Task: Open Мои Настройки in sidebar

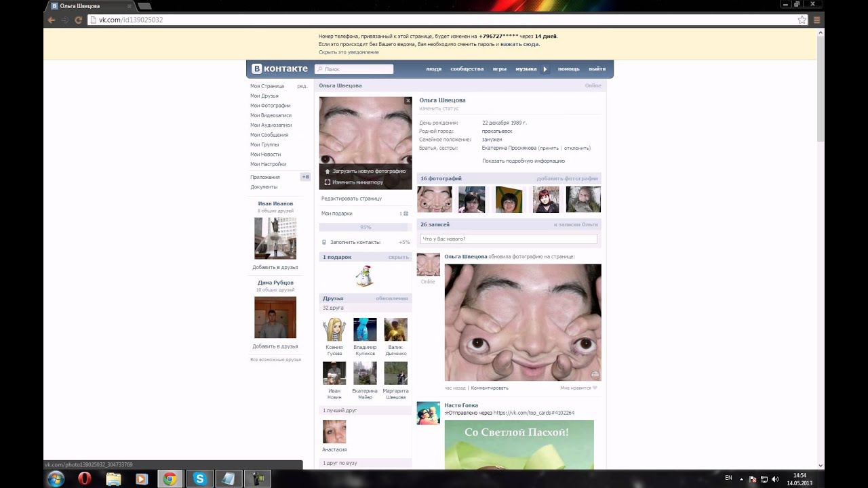Action: click(269, 164)
